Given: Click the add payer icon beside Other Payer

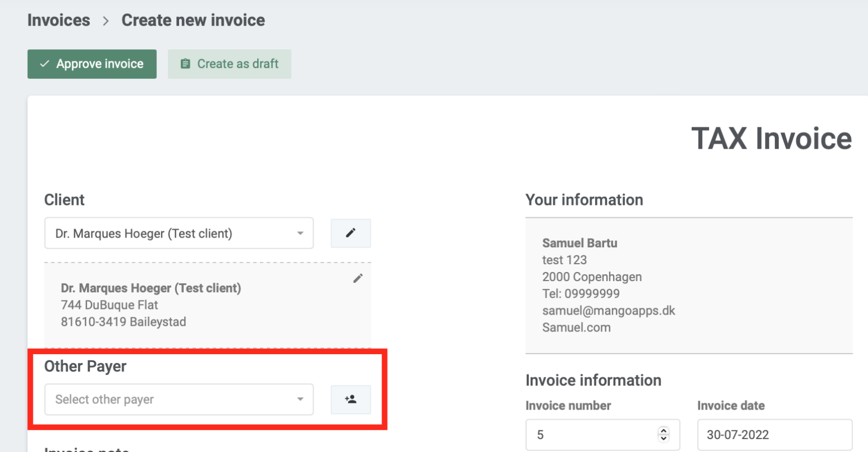Looking at the screenshot, I should [350, 399].
